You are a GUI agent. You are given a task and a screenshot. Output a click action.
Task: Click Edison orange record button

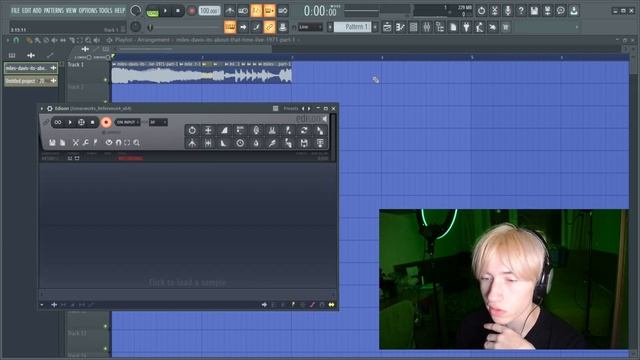pos(106,122)
